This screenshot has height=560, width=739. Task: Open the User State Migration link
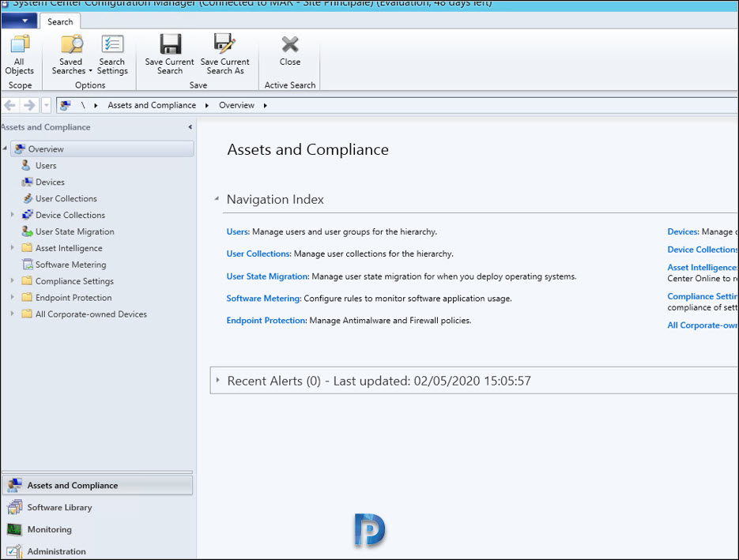tap(267, 276)
